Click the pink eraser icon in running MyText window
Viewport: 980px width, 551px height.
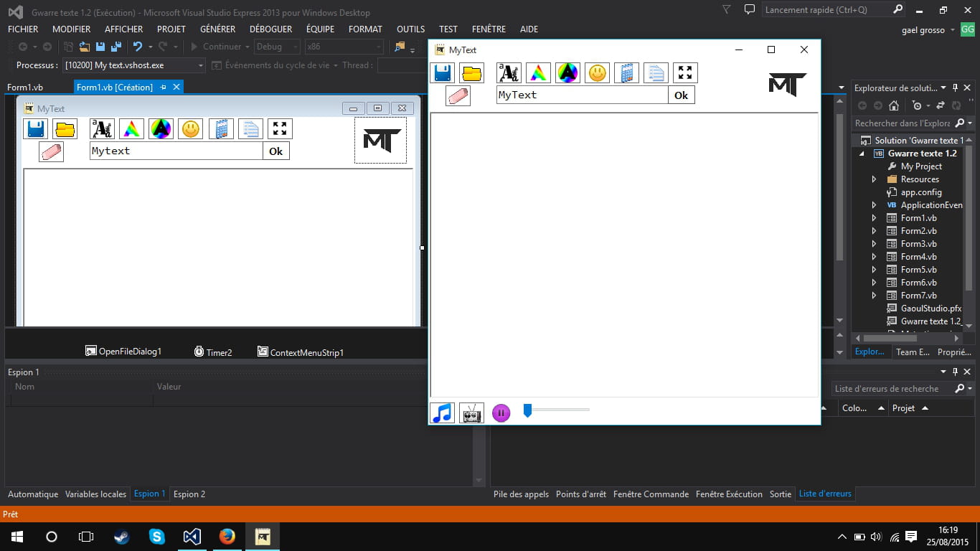(x=458, y=95)
